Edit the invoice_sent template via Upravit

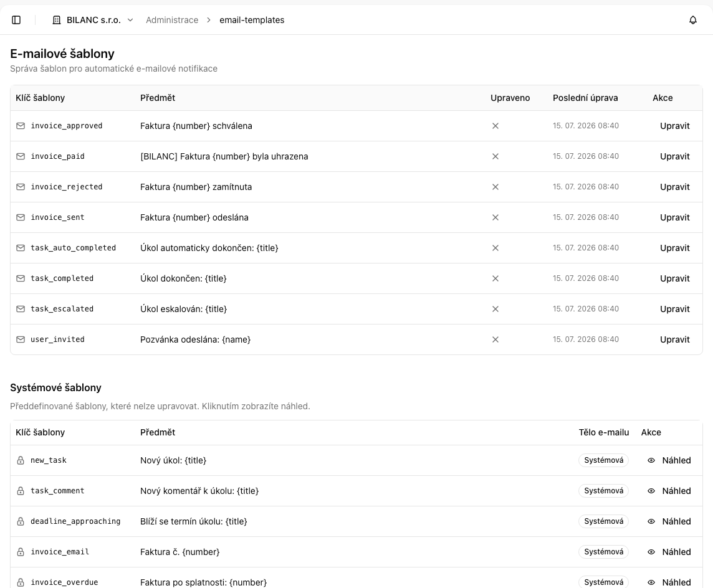tap(675, 217)
